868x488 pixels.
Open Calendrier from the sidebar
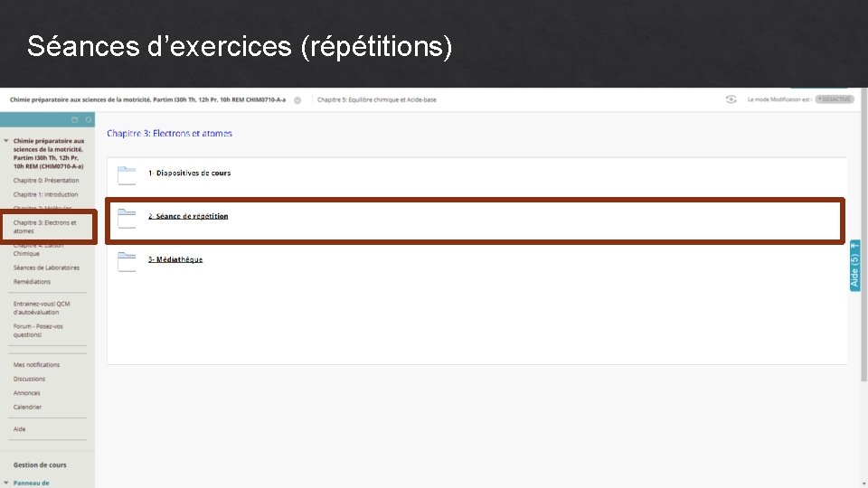pyautogui.click(x=27, y=407)
